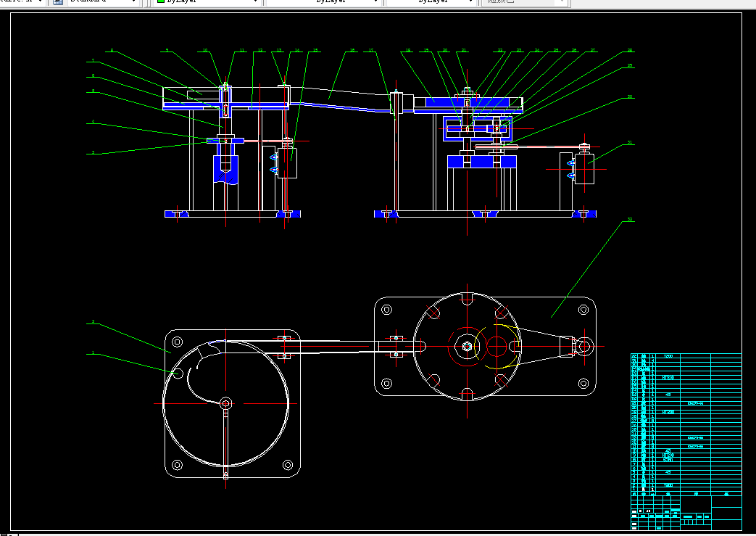Screen dimensions: 756x536
Task: Open the Standard text style dropdown
Action: point(103,1)
